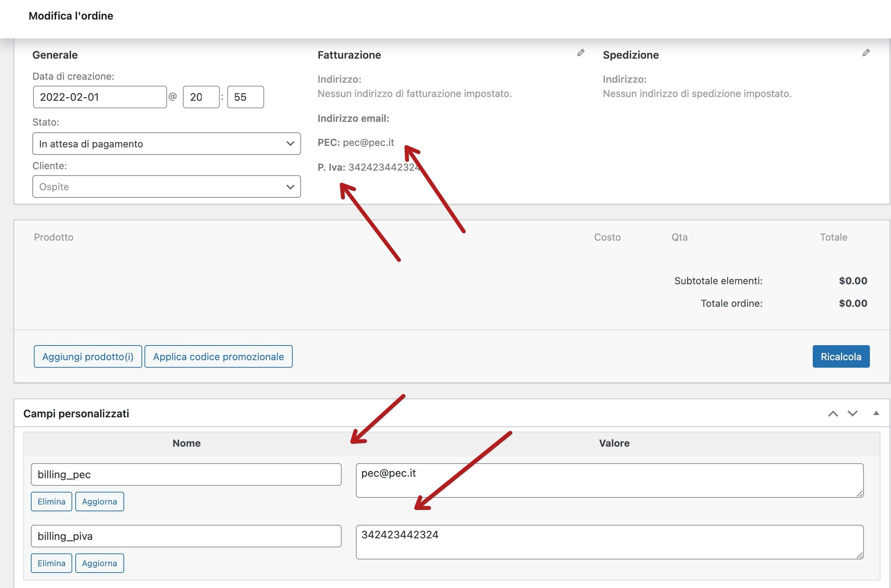Screen dimensions: 891x588
Task: Open the Cliente dropdown showing Ospite
Action: pyautogui.click(x=166, y=186)
